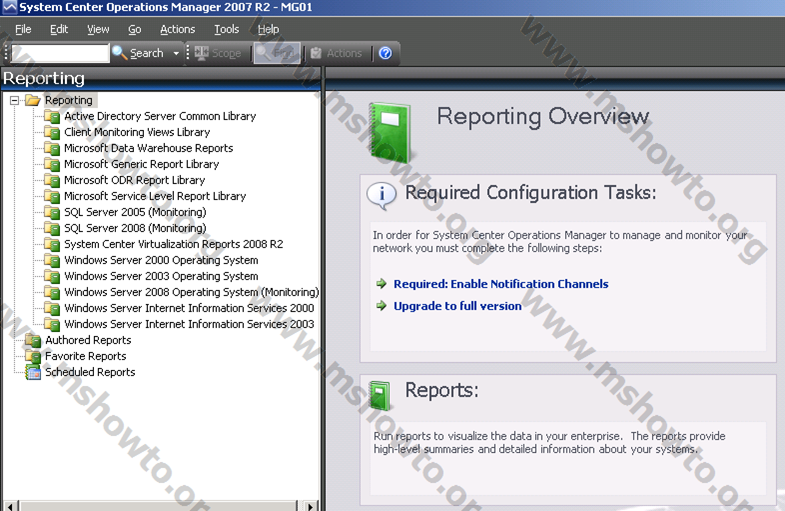The height and width of the screenshot is (511, 785).
Task: Open Help with the blue question mark icon
Action: (385, 53)
